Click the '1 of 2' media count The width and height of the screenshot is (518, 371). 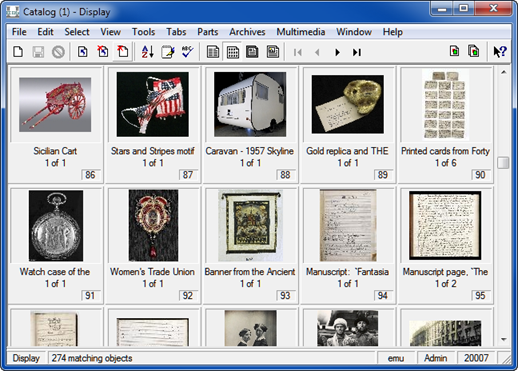(x=446, y=284)
